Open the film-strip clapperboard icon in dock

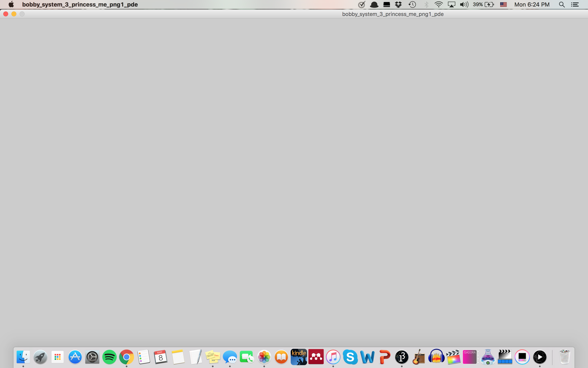(x=505, y=357)
